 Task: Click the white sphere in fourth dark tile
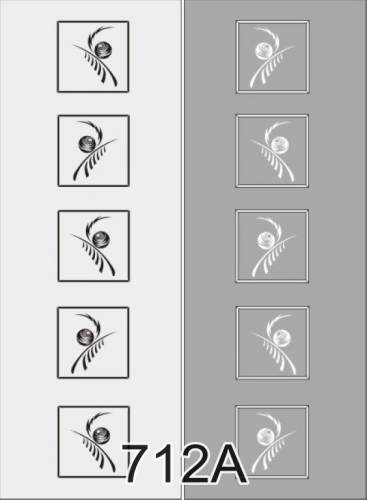pyautogui.click(x=282, y=338)
